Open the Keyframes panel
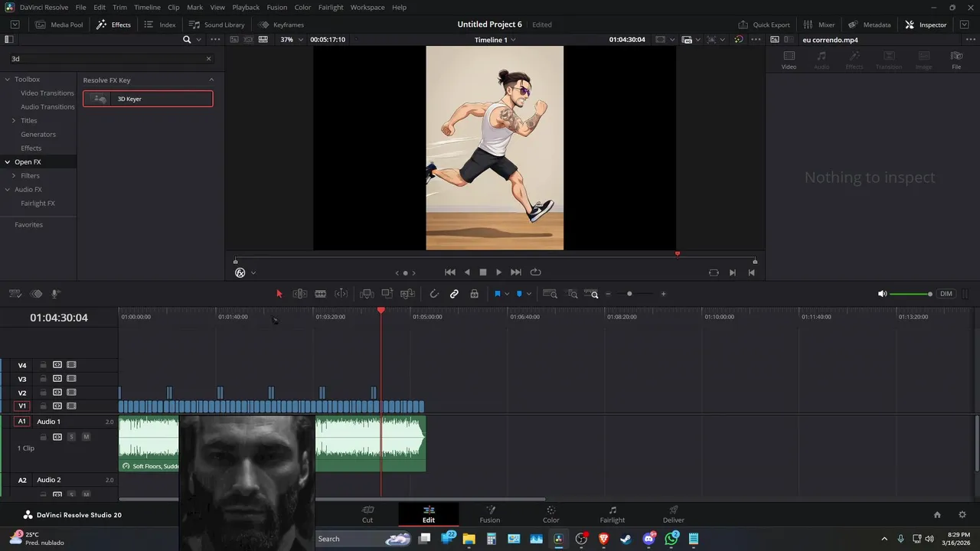 [281, 24]
